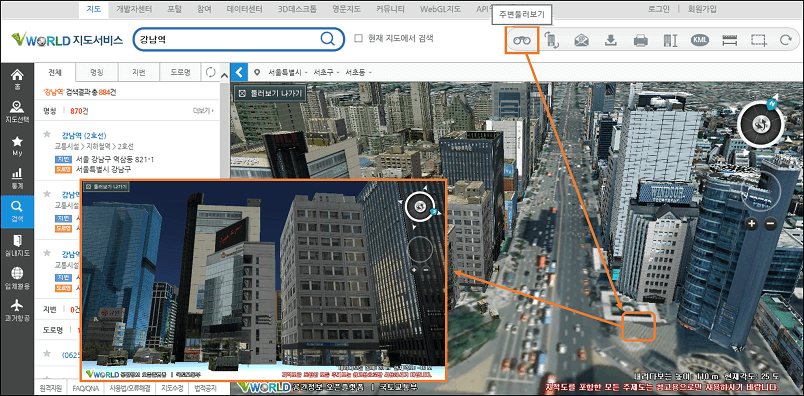Favorite the (0625 road-name result star
804x396 pixels.
pyautogui.click(x=47, y=353)
